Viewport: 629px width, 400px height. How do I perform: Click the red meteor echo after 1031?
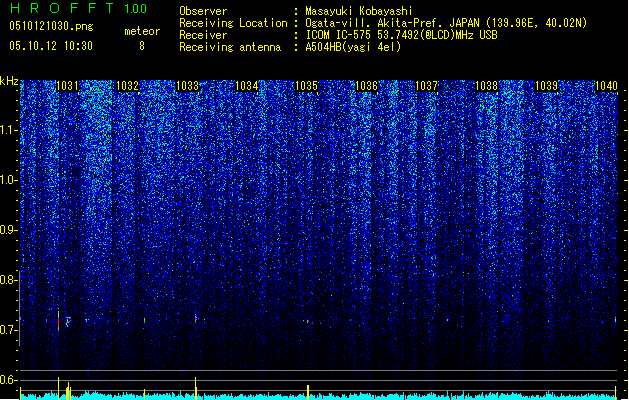coord(59,321)
